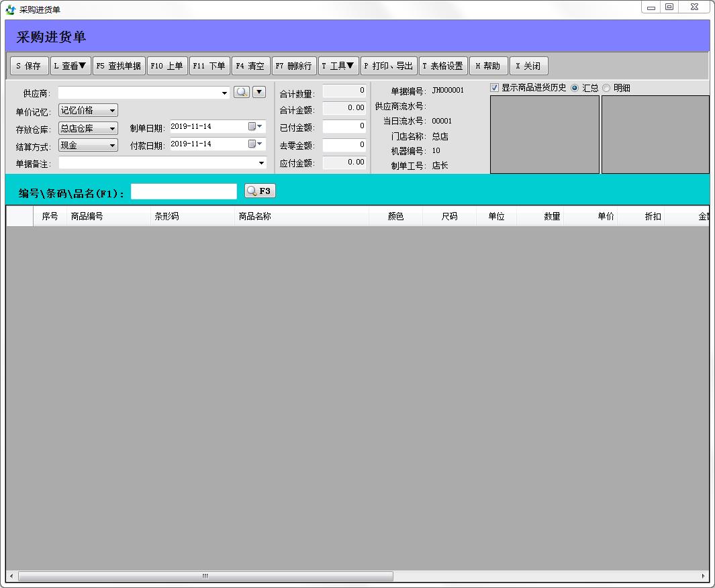
Task: Open the 付款日期 calendar picker
Action: (x=256, y=144)
